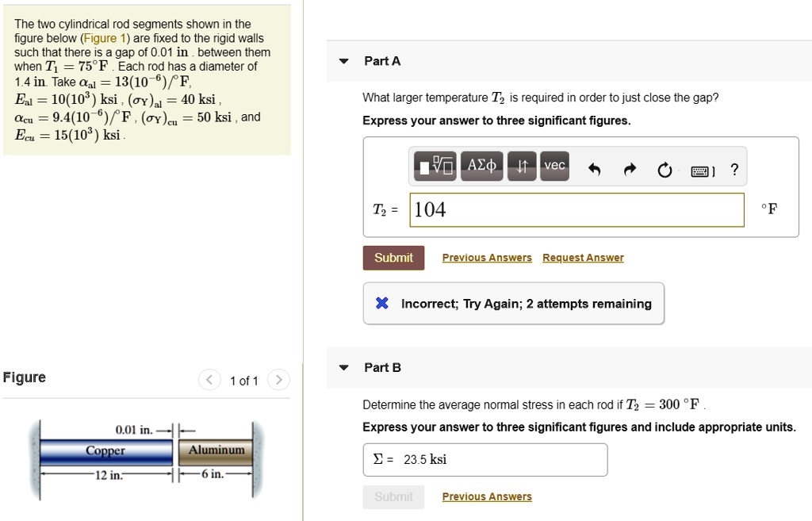Select the Part B stress answer field
The width and height of the screenshot is (812, 521).
485,459
